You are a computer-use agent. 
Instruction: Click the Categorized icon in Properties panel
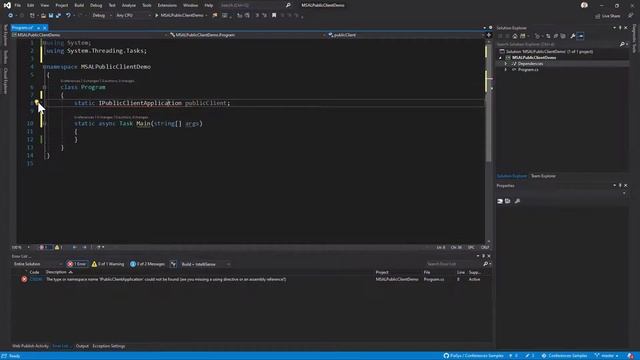tap(500, 201)
